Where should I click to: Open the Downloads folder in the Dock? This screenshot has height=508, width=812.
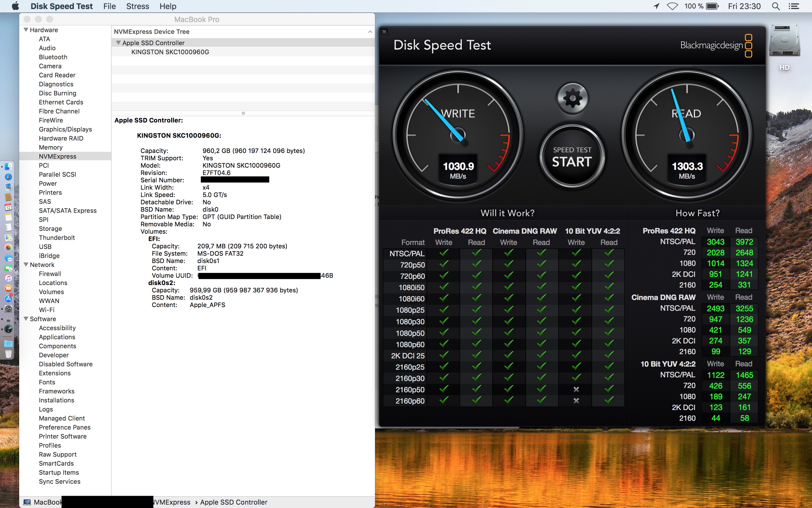tap(8, 343)
